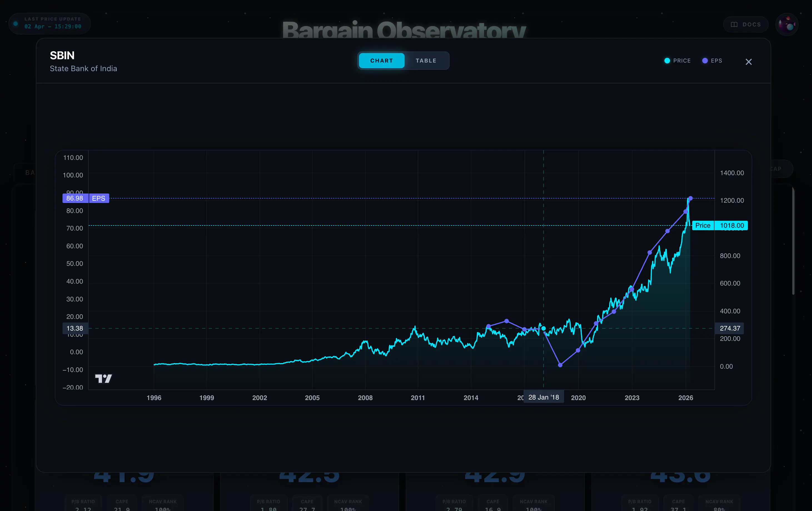Click the 1200.00 price axis label

(x=732, y=200)
